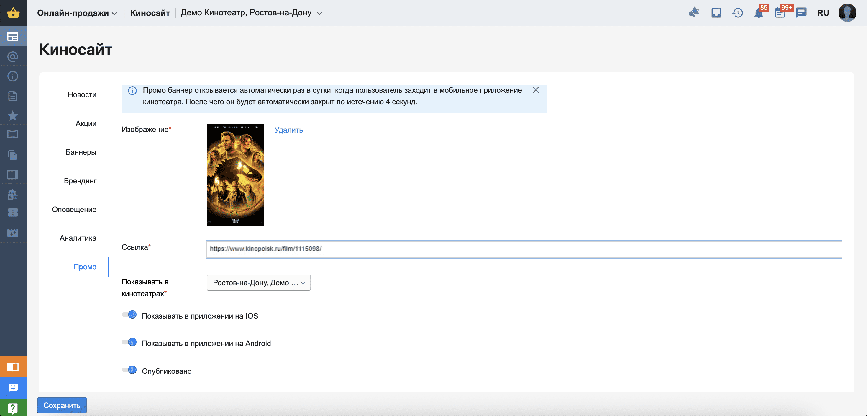Open the store analytics sidebar icon
The height and width of the screenshot is (416, 868).
[13, 194]
